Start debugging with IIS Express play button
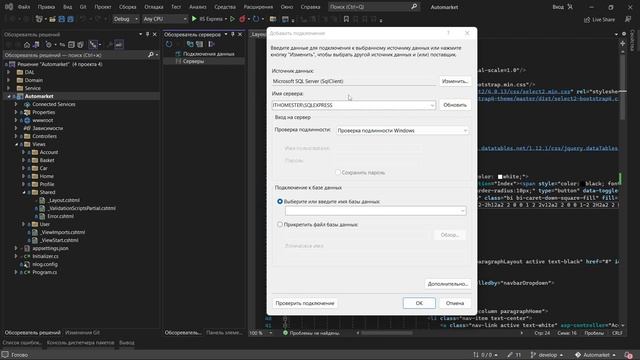 [194, 19]
